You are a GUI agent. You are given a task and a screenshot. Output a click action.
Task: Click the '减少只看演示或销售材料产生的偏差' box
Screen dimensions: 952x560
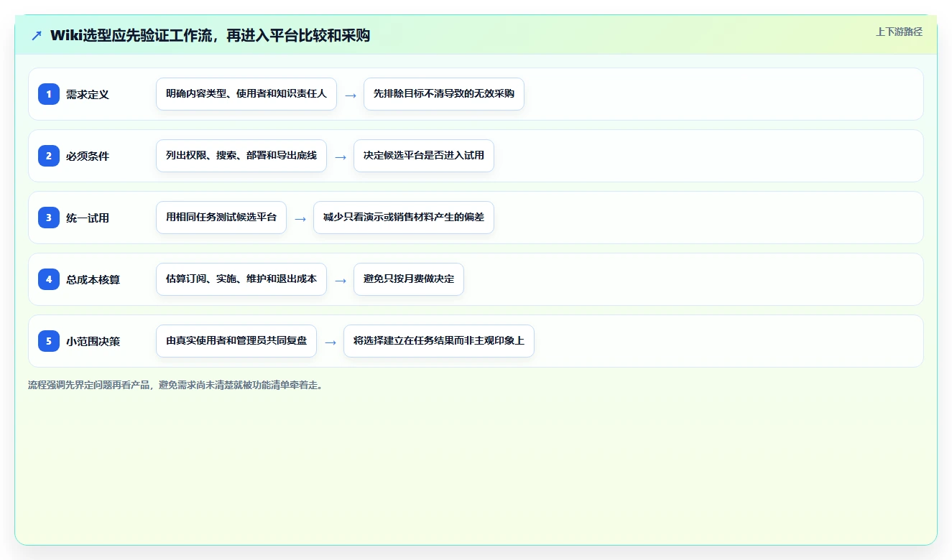[404, 218]
